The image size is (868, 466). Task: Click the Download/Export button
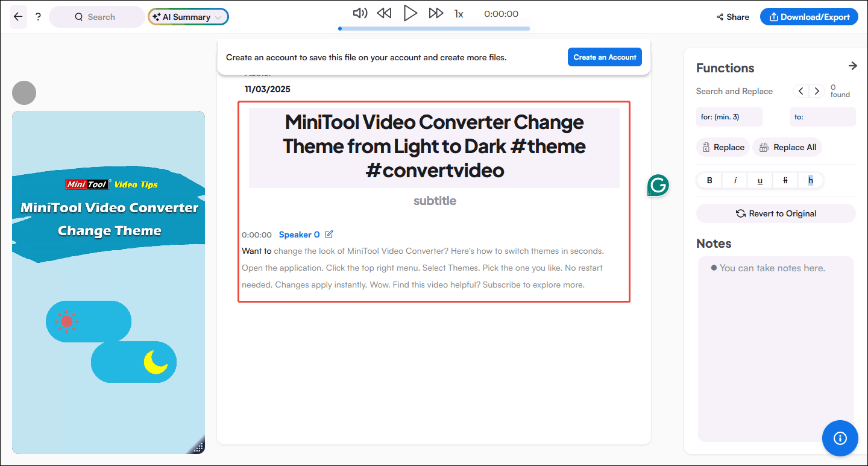pyautogui.click(x=809, y=16)
